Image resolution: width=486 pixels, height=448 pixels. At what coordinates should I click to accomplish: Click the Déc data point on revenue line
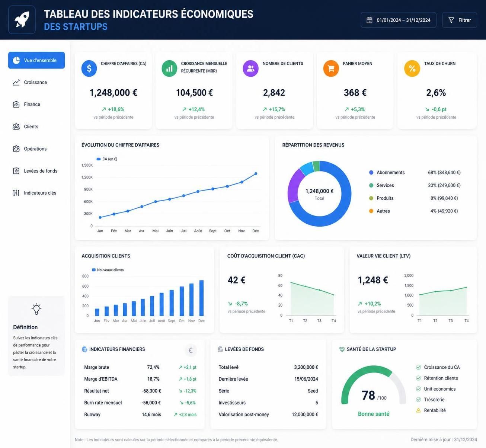256,174
